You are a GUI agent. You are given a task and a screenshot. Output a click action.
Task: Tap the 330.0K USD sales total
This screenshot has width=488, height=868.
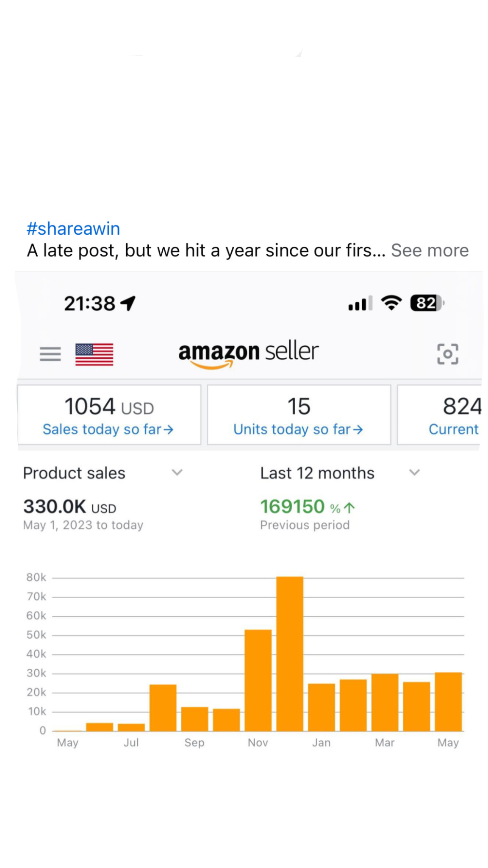69,507
